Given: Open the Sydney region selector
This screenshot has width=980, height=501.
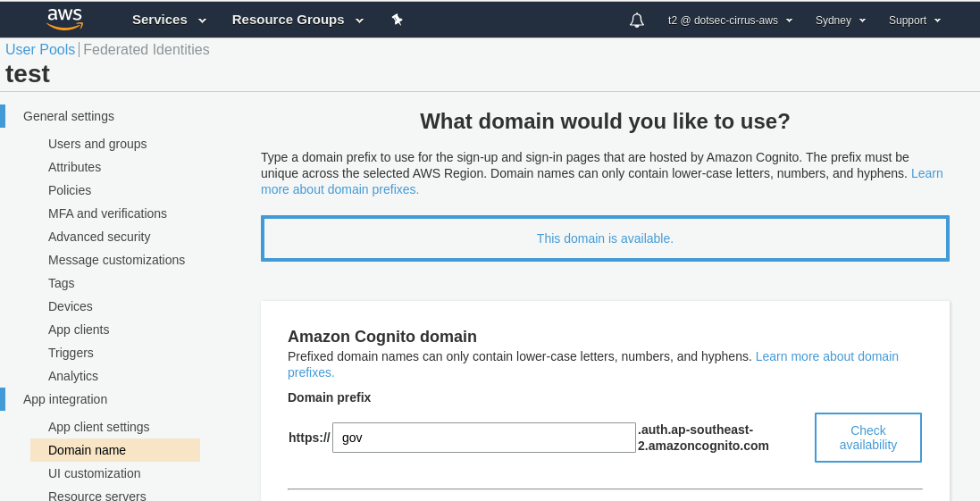Looking at the screenshot, I should 841,21.
